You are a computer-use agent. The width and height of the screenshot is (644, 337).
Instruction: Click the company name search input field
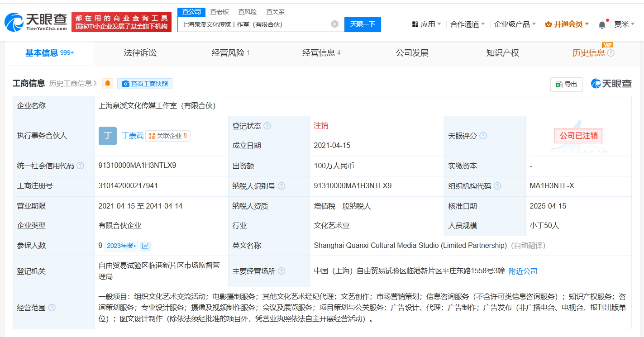coord(253,24)
